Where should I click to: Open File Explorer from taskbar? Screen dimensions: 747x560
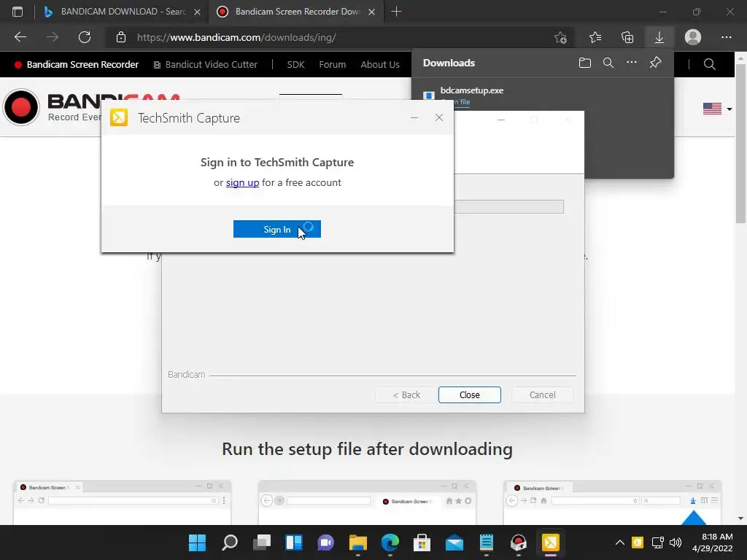click(357, 542)
